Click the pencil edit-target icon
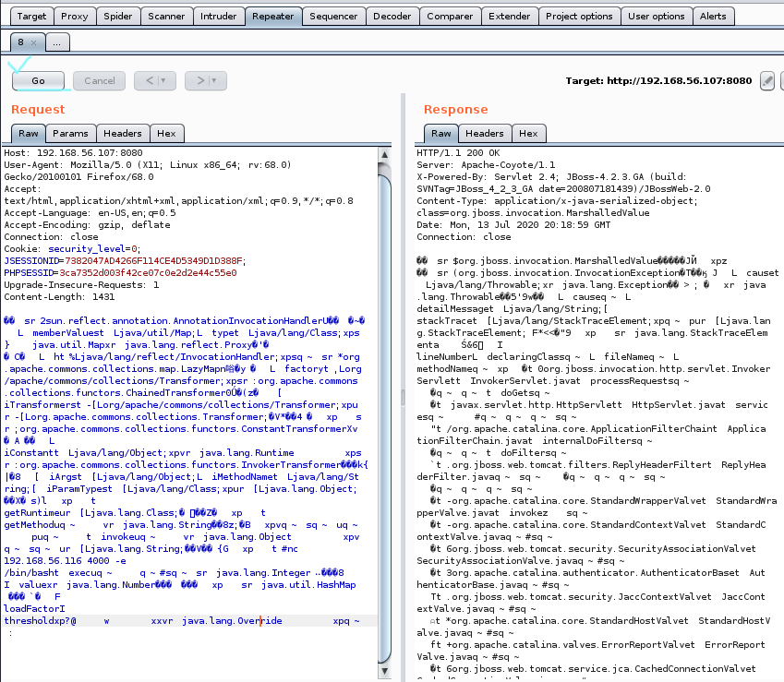Image resolution: width=784 pixels, height=682 pixels. point(767,81)
